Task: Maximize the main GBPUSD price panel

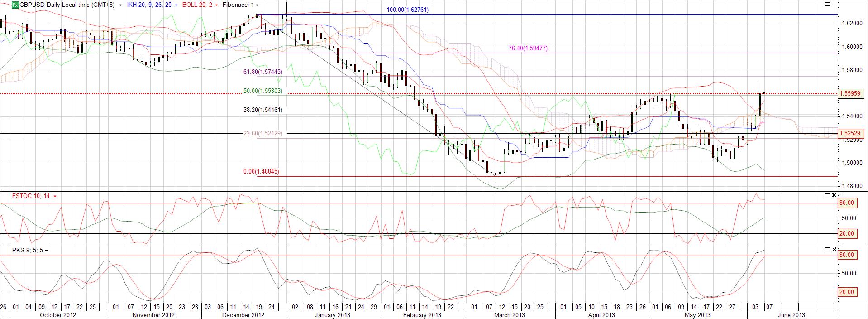Action: [828, 4]
